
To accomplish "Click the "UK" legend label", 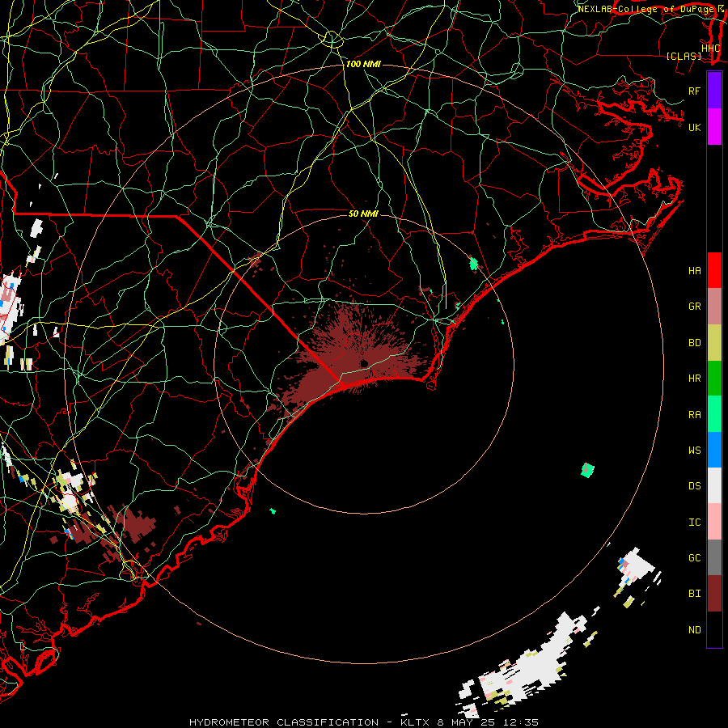I will [x=694, y=127].
